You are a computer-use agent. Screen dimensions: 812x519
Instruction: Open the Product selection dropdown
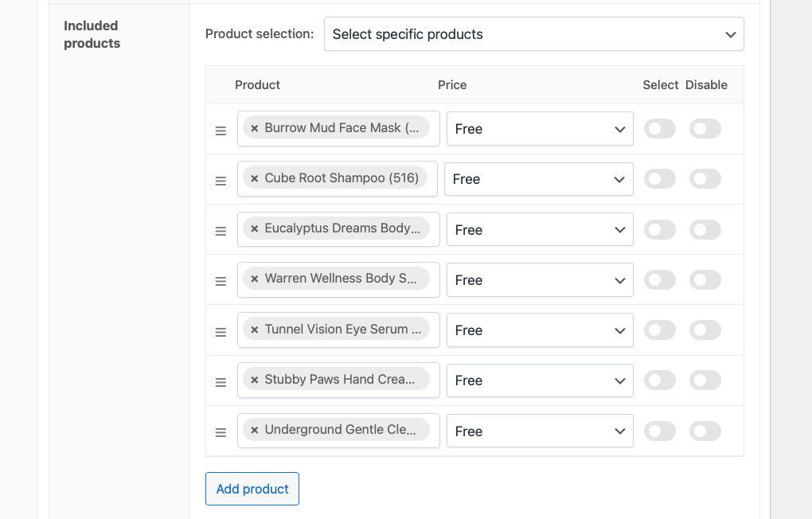pyautogui.click(x=534, y=34)
